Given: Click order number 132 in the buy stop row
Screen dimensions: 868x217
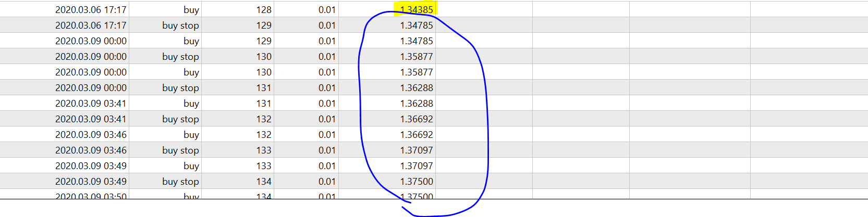Looking at the screenshot, I should point(264,119).
